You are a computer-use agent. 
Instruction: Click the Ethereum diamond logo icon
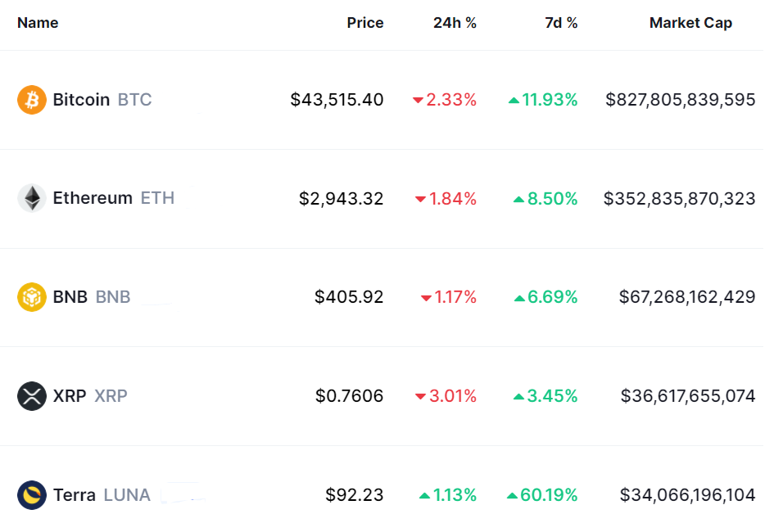(x=32, y=198)
